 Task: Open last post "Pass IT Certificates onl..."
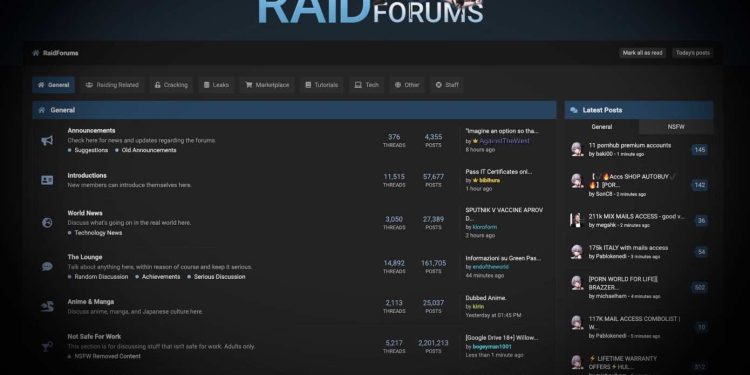click(498, 172)
